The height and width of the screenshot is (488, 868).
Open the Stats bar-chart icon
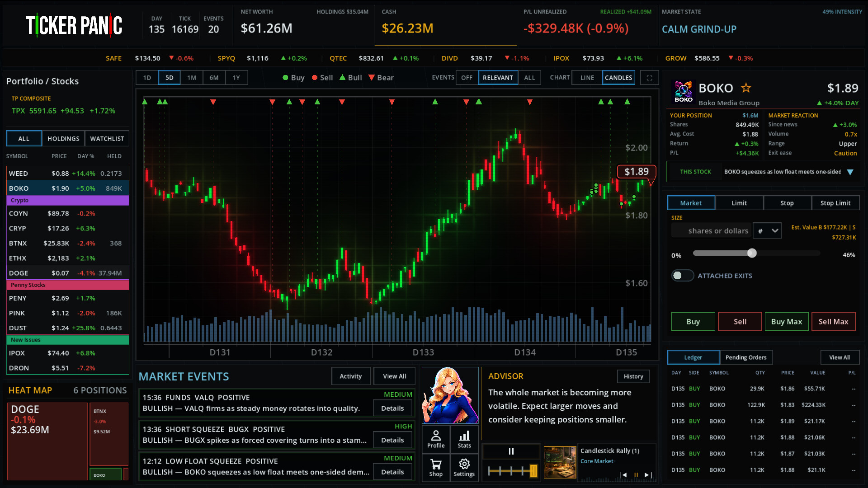click(464, 439)
